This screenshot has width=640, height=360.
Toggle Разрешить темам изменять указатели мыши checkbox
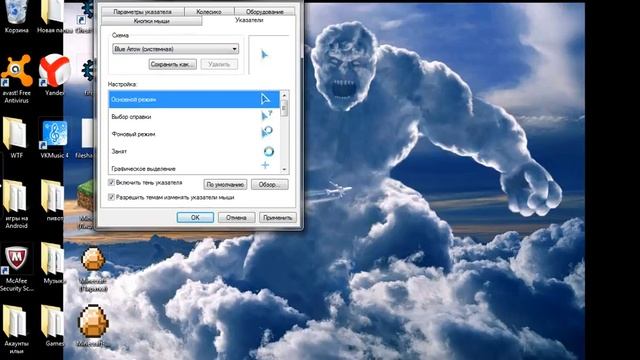pos(111,197)
